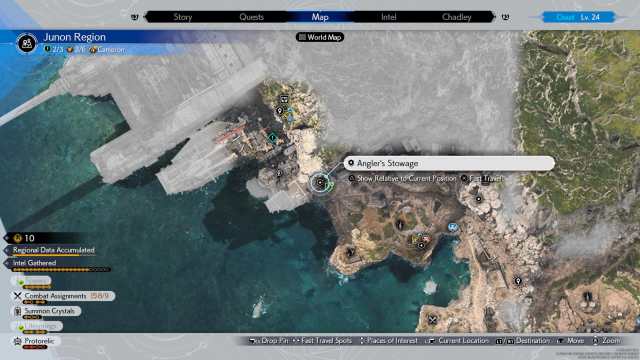The height and width of the screenshot is (360, 640).
Task: Select the building icon north of the town
Action: pyautogui.click(x=284, y=99)
